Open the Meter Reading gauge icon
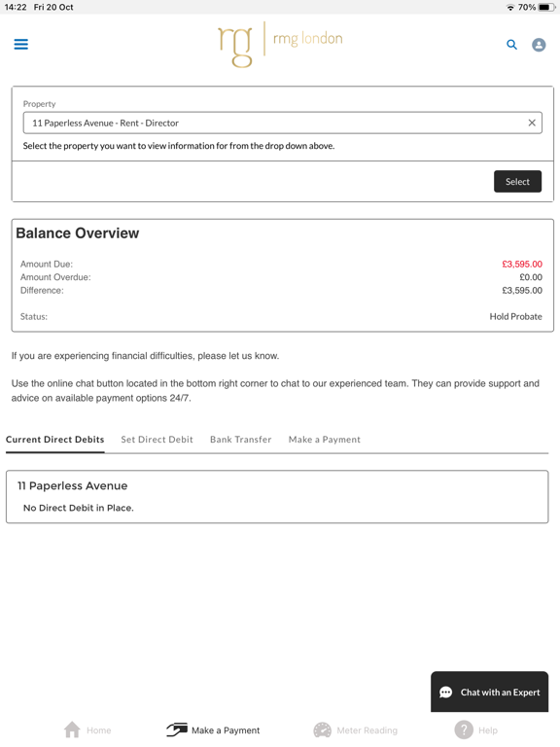This screenshot has width=560, height=747. pos(323,729)
